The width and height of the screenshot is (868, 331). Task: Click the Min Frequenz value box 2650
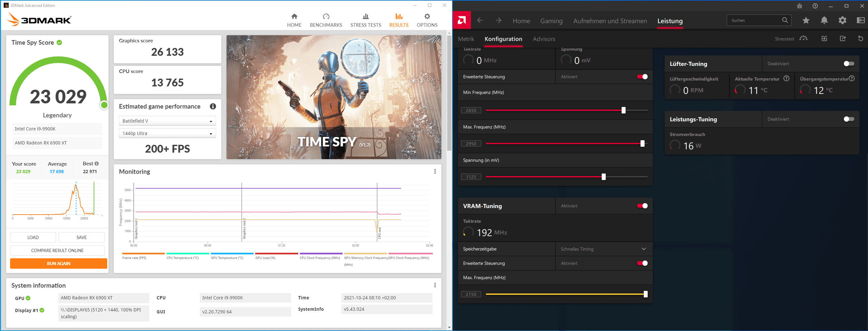(471, 110)
